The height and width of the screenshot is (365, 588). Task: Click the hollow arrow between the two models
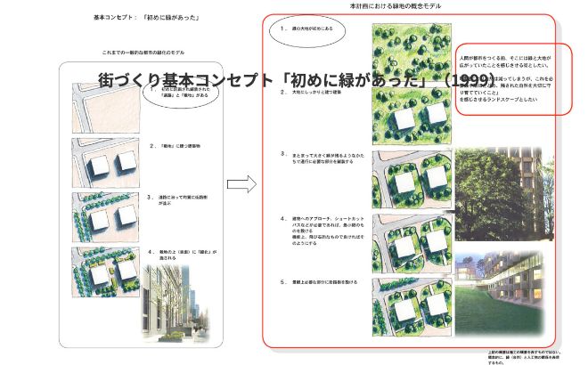click(x=237, y=184)
